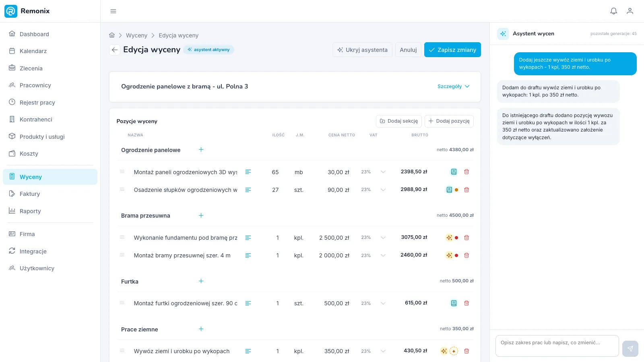
Task: Click asystent aktywny badge
Action: 208,49
